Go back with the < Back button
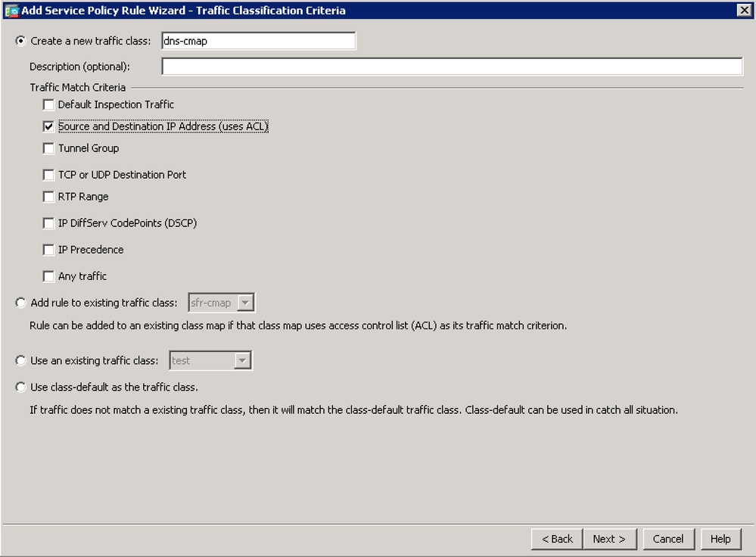This screenshot has height=557, width=756. (x=557, y=539)
